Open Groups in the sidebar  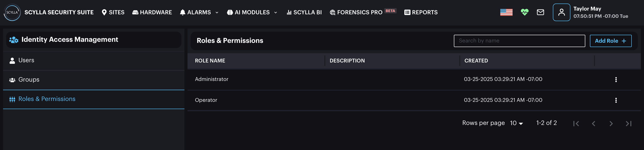(94, 80)
